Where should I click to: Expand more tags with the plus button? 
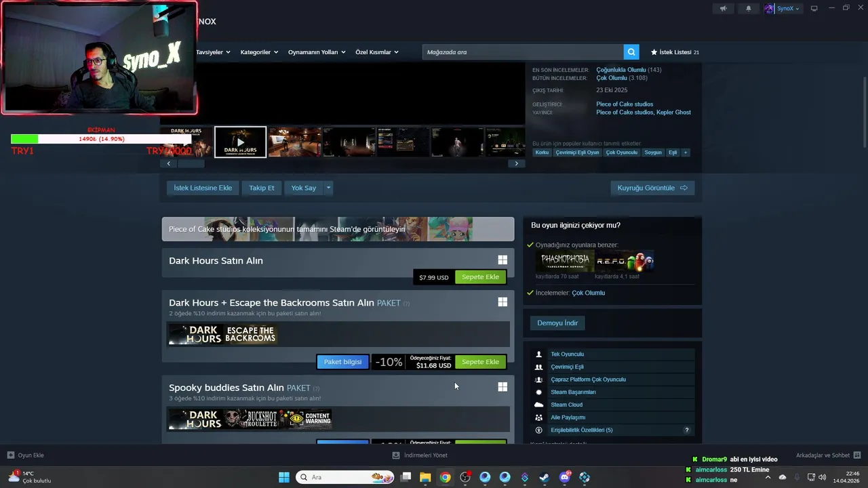point(686,152)
